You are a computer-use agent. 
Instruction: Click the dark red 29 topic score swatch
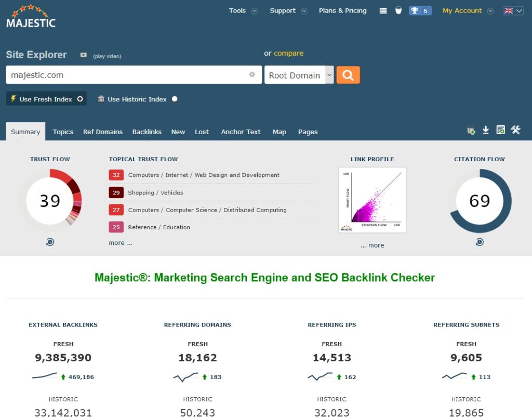116,192
